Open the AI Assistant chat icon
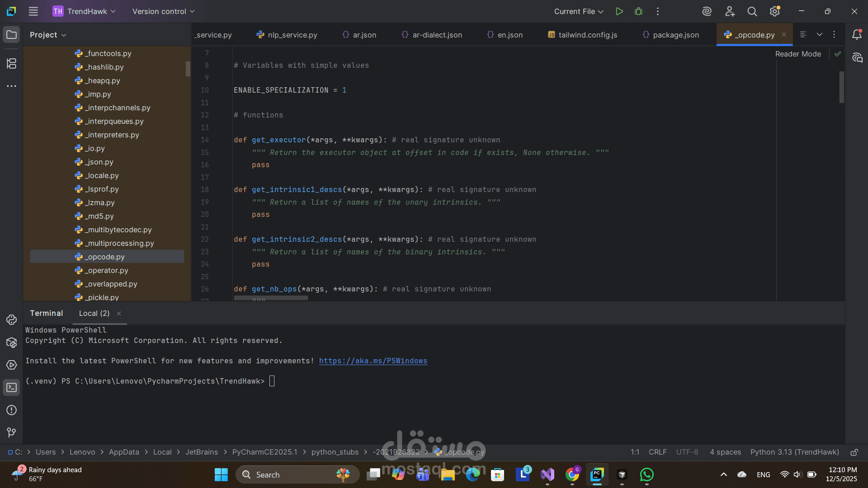This screenshot has width=868, height=488. [x=857, y=57]
